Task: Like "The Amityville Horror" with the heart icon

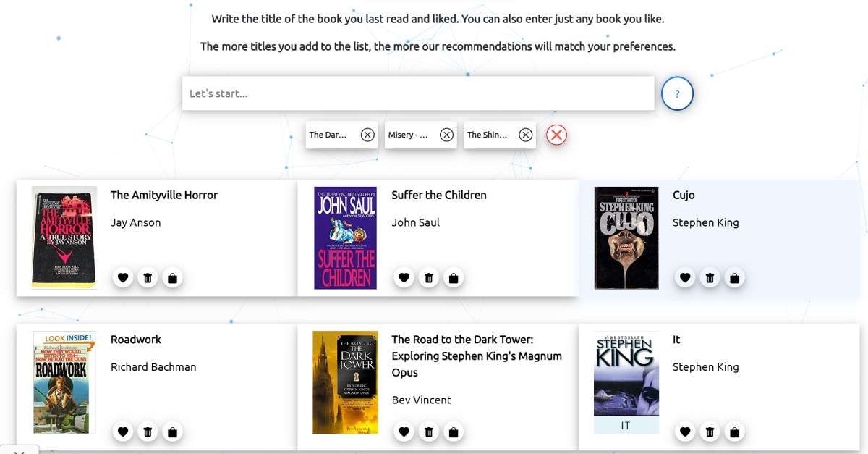Action: 123,277
